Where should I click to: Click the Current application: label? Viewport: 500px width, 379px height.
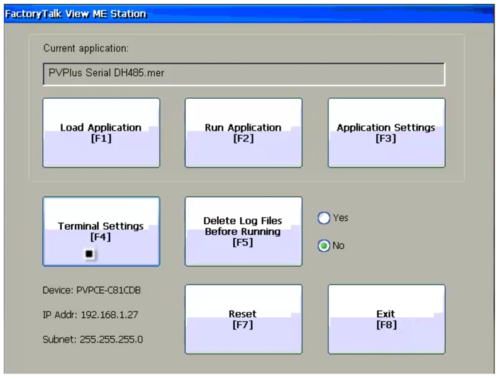tap(86, 48)
